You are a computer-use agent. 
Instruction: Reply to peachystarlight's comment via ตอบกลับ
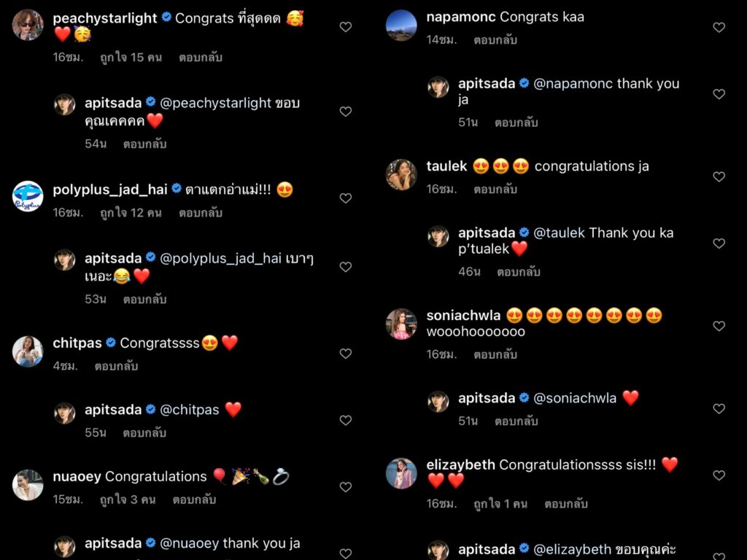point(201,58)
